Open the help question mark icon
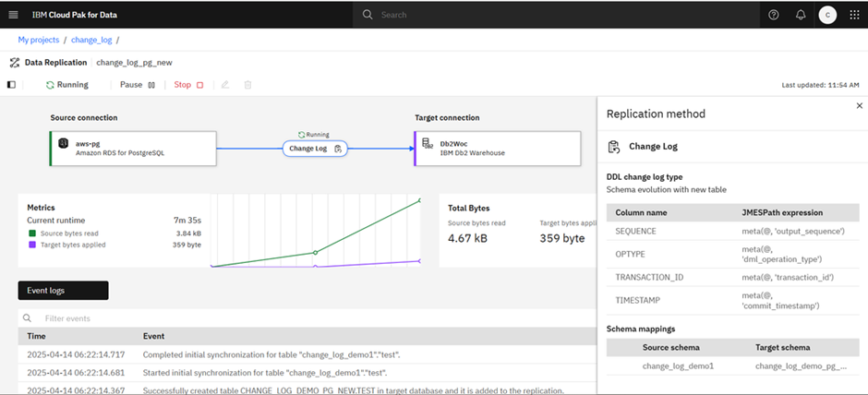Viewport: 868px width, 395px height. point(774,15)
